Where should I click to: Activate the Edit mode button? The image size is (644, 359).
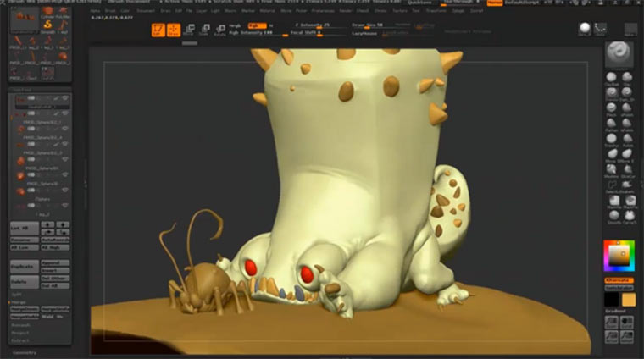pyautogui.click(x=158, y=30)
